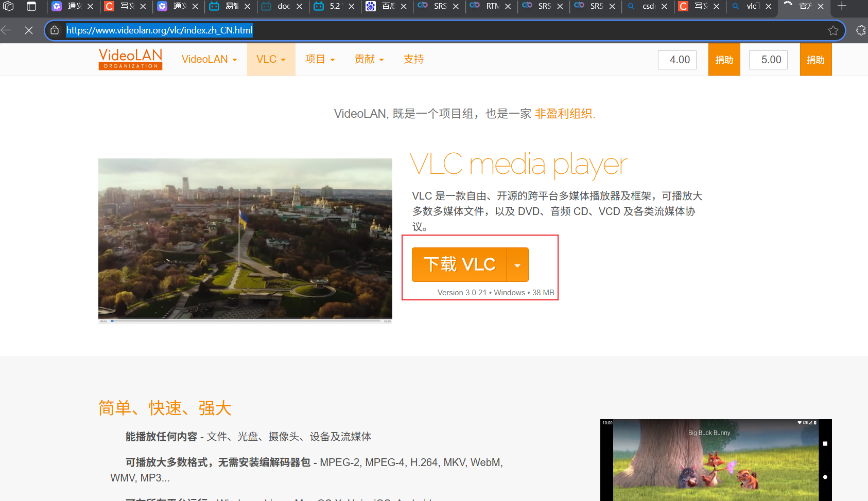Open the extensions icon
The height and width of the screenshot is (501, 868).
point(861,30)
